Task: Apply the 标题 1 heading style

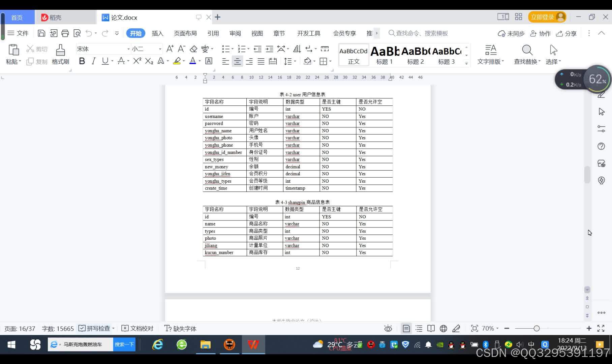Action: pyautogui.click(x=385, y=55)
